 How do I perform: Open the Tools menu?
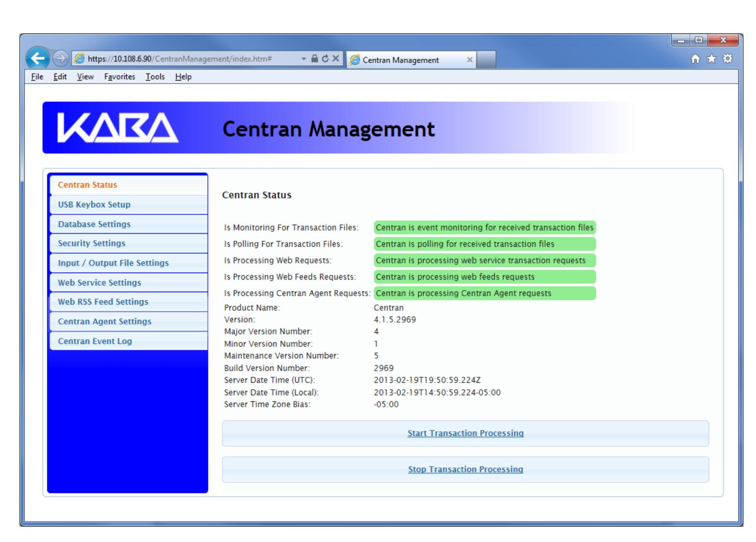155,77
